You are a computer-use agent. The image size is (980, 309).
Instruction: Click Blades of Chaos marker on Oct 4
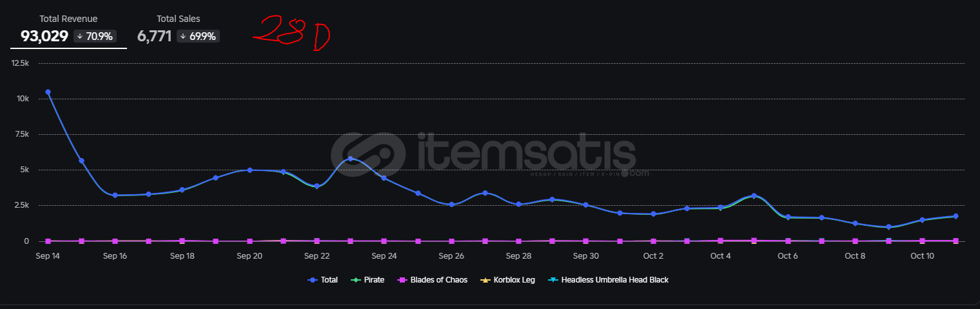720,241
